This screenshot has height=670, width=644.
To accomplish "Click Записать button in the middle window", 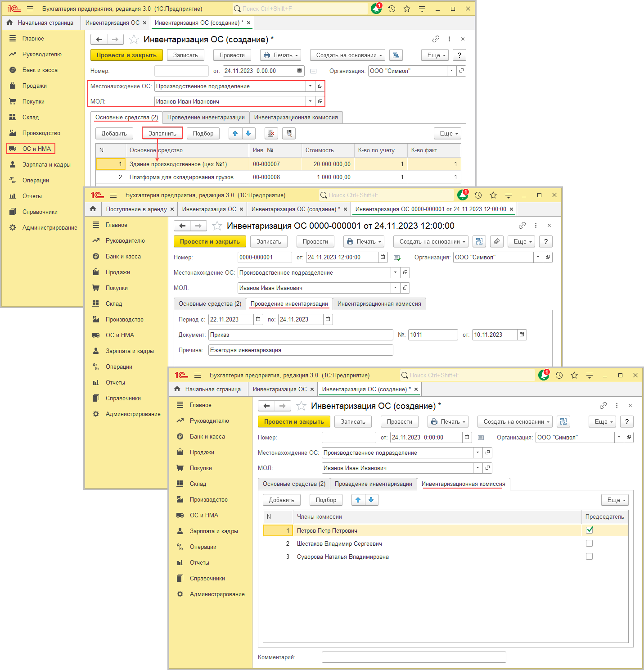I will pos(269,241).
